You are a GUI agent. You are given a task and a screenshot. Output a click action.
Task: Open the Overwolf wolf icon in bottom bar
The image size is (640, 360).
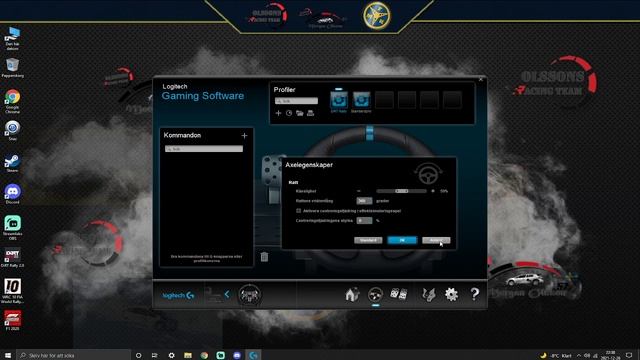(x=429, y=294)
